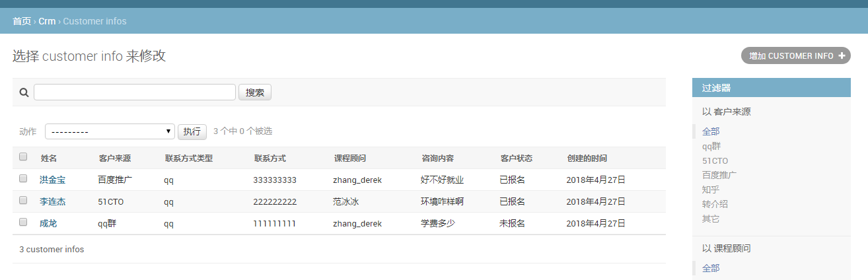Click 好不好就业 consultation cell

442,180
